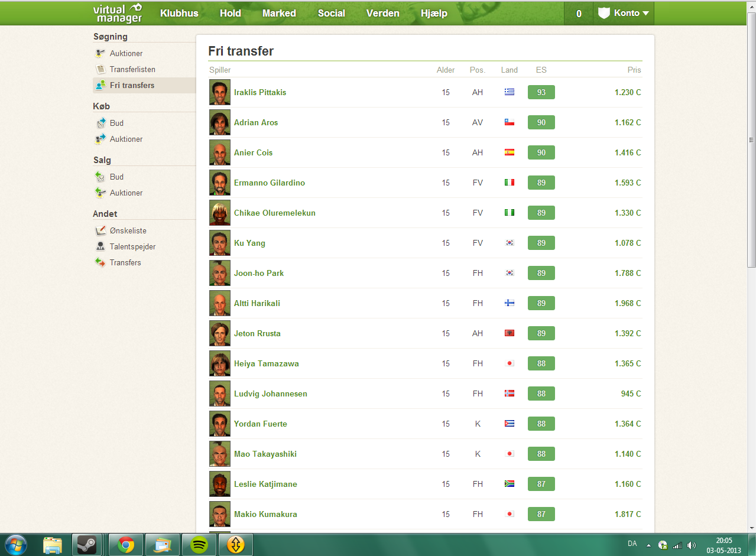Show hidden system tray icons
756x556 pixels.
point(649,545)
